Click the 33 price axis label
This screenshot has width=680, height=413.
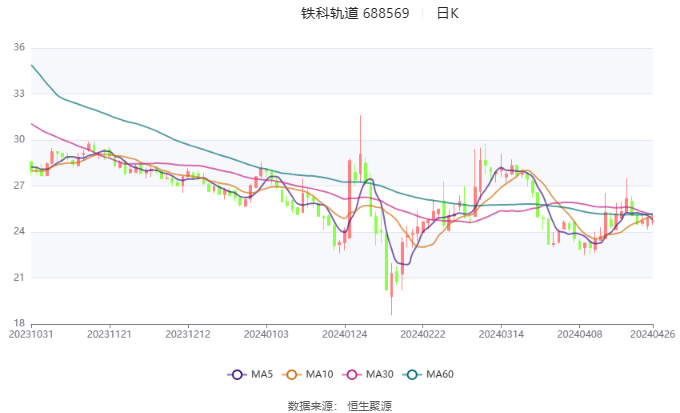pyautogui.click(x=19, y=94)
